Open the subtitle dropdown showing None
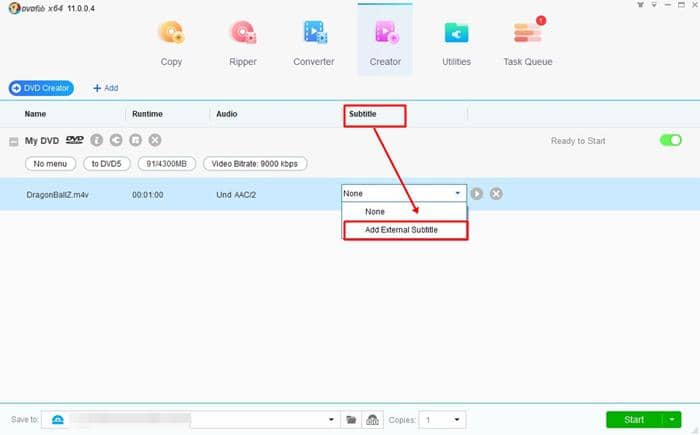 click(404, 193)
